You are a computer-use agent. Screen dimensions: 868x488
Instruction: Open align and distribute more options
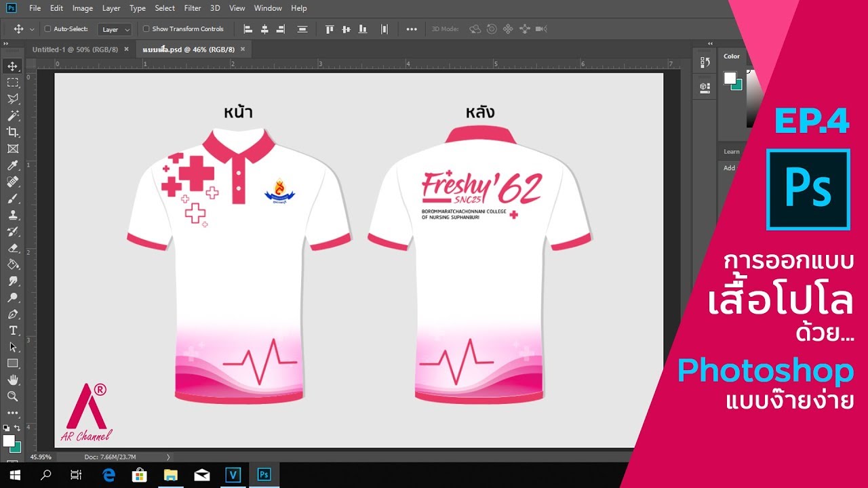click(x=412, y=29)
